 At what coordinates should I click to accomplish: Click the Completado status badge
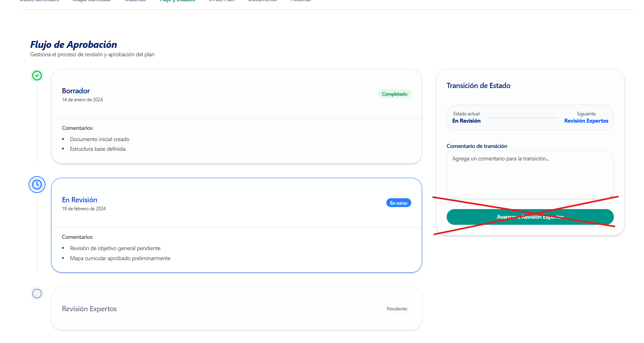[x=394, y=94]
